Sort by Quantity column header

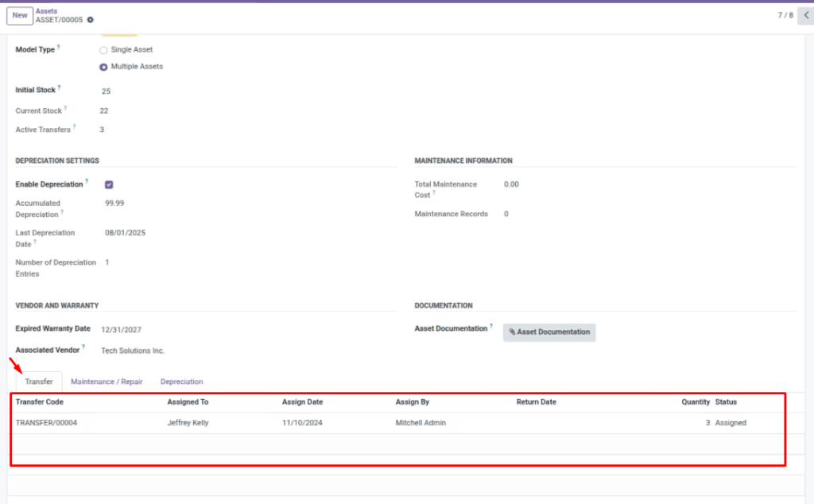click(x=696, y=401)
